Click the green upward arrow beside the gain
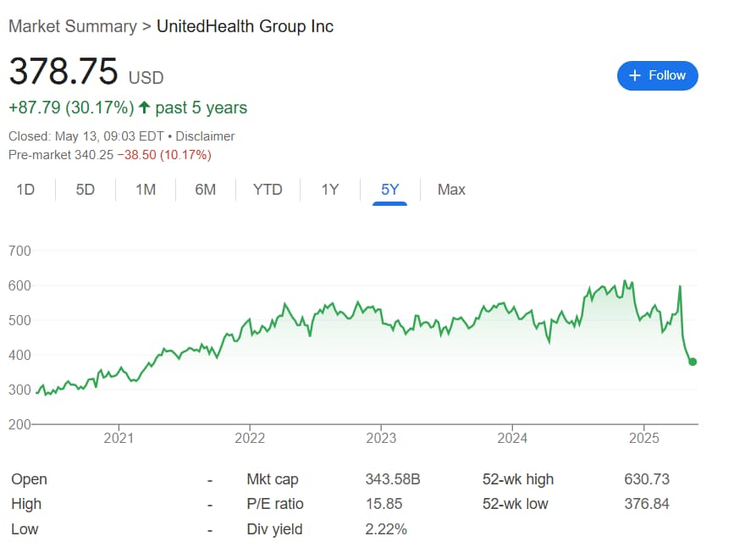The width and height of the screenshot is (756, 553). pyautogui.click(x=146, y=108)
